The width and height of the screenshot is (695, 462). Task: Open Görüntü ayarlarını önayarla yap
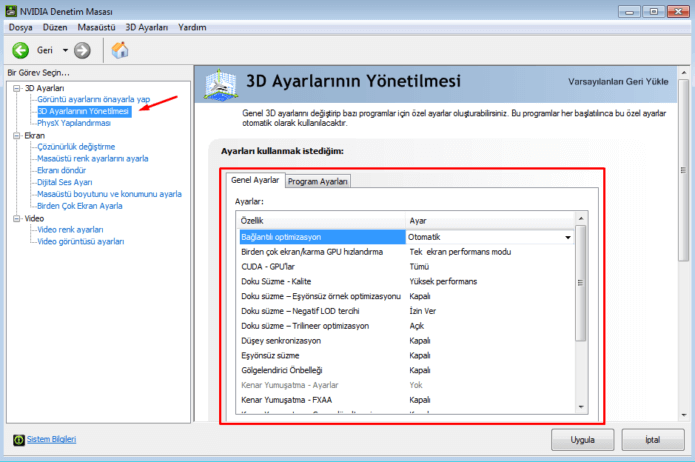coord(94,99)
